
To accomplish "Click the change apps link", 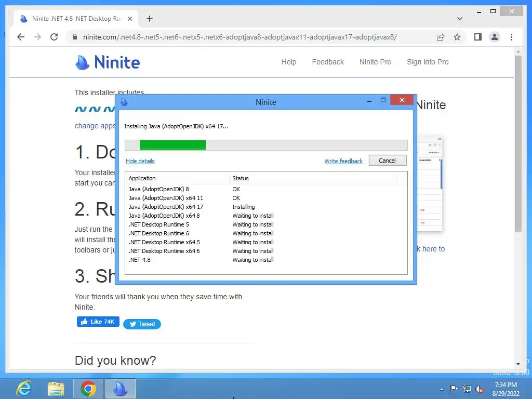I will [95, 126].
